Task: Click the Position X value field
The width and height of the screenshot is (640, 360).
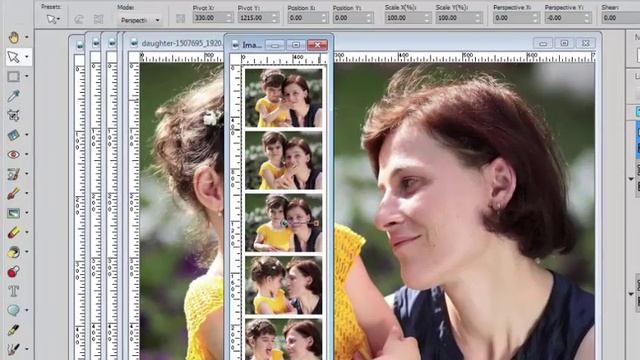Action: point(304,18)
